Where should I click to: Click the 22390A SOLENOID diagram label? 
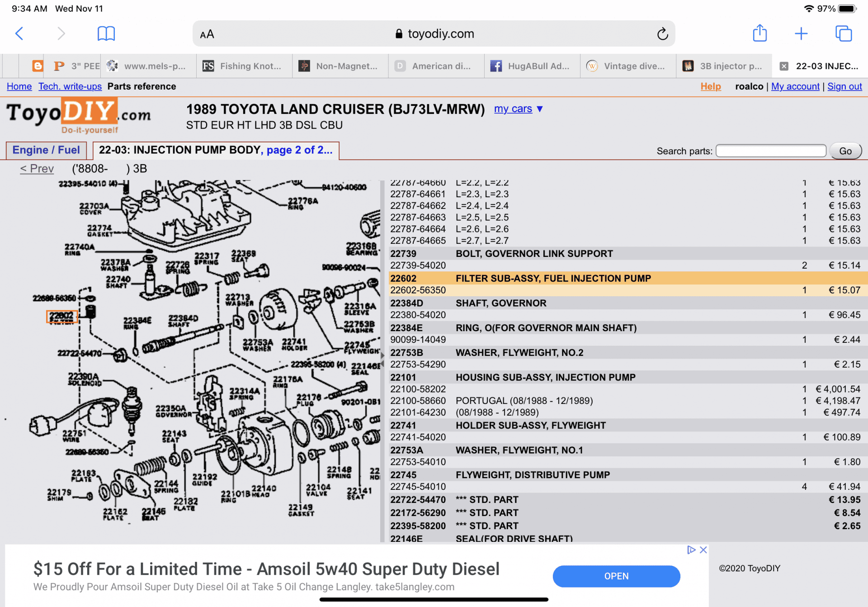click(x=85, y=379)
